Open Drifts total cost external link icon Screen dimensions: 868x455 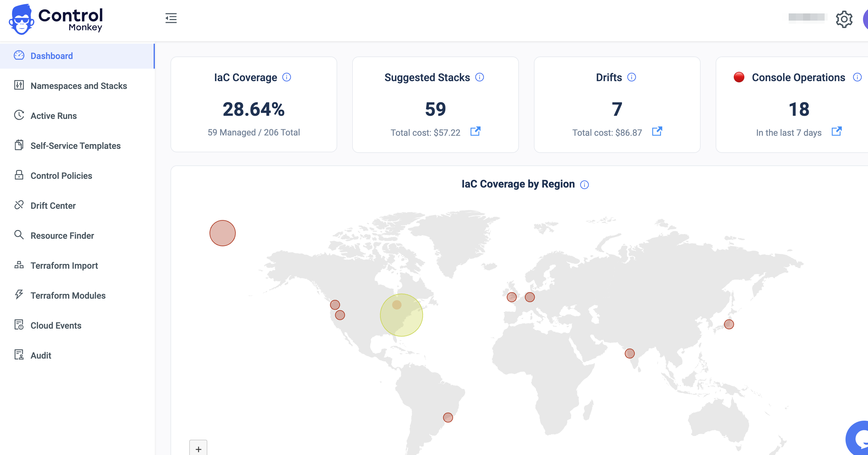point(657,131)
